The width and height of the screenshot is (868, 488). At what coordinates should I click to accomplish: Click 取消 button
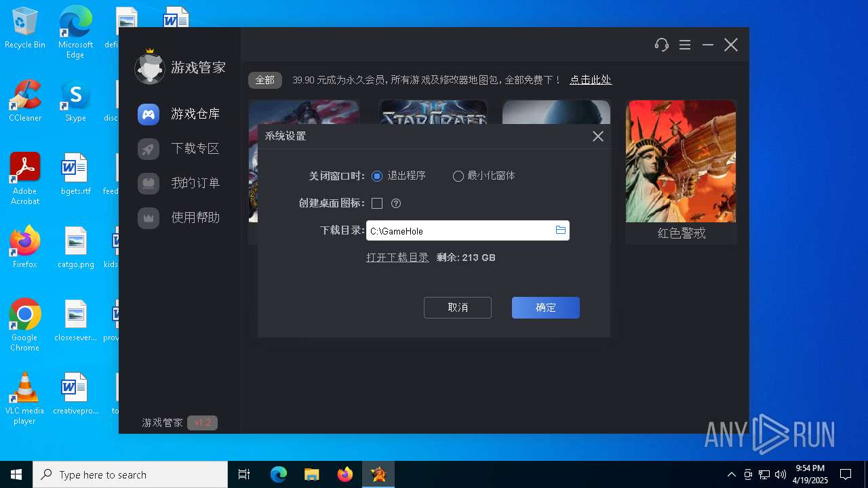click(458, 308)
